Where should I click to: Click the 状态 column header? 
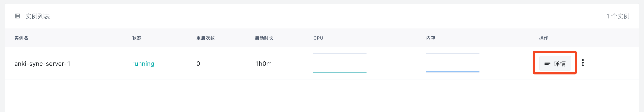pos(137,38)
